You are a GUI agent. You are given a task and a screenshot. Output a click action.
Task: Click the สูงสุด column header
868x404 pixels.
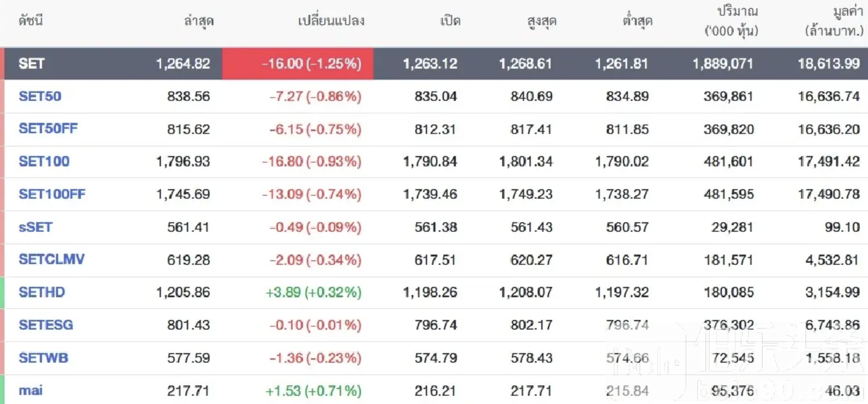(542, 21)
